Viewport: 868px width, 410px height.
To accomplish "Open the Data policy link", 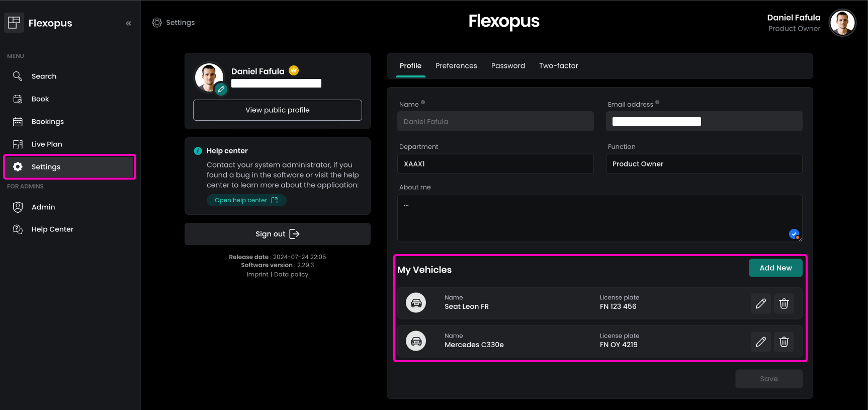I will pos(291,275).
